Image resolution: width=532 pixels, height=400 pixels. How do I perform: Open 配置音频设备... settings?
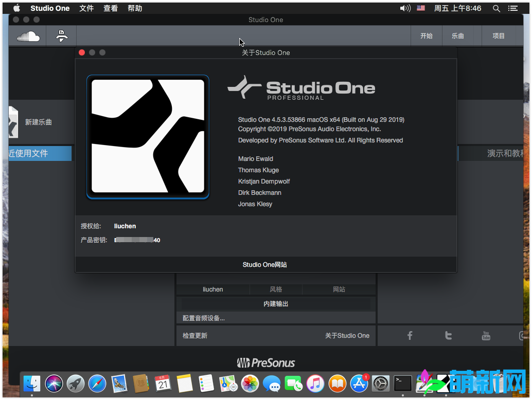pyautogui.click(x=204, y=318)
